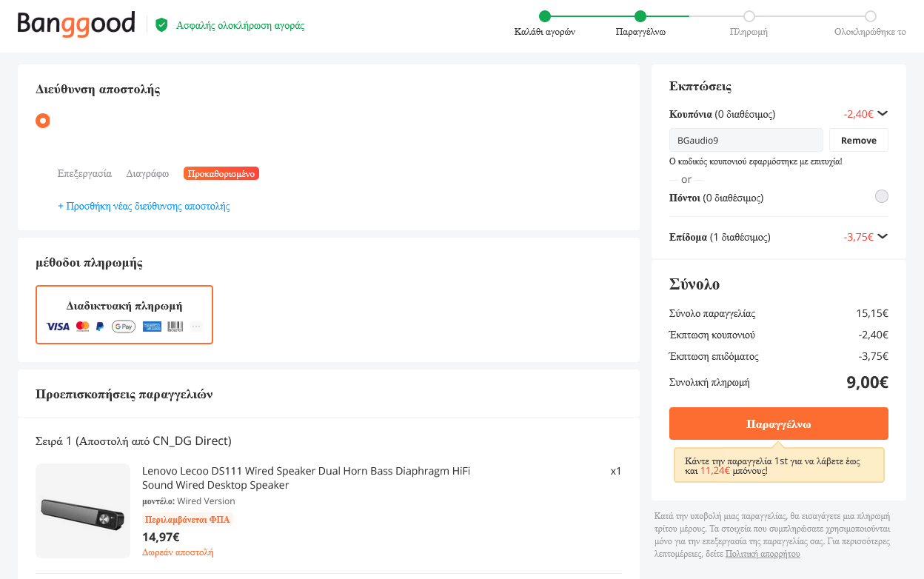This screenshot has height=579, width=924.
Task: Click the Επεξεργασία edit address link
Action: click(x=84, y=174)
